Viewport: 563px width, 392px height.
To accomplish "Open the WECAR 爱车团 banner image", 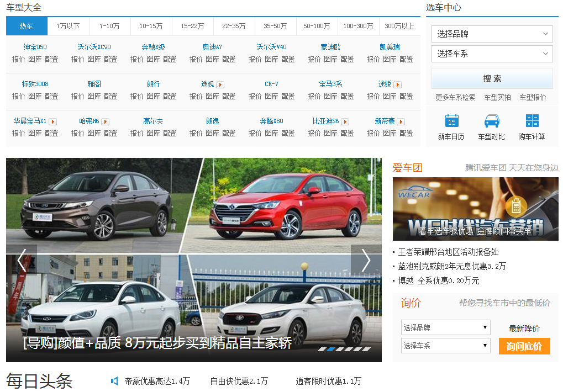I will [475, 209].
